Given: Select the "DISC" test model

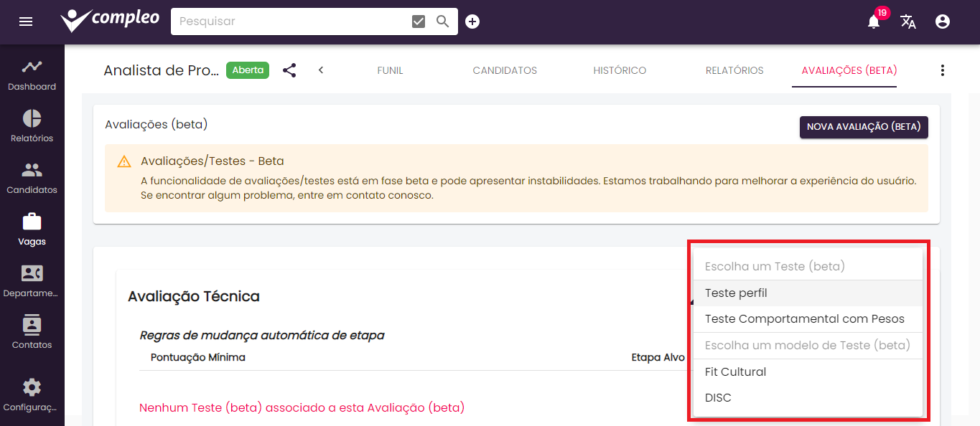Looking at the screenshot, I should click(x=718, y=397).
